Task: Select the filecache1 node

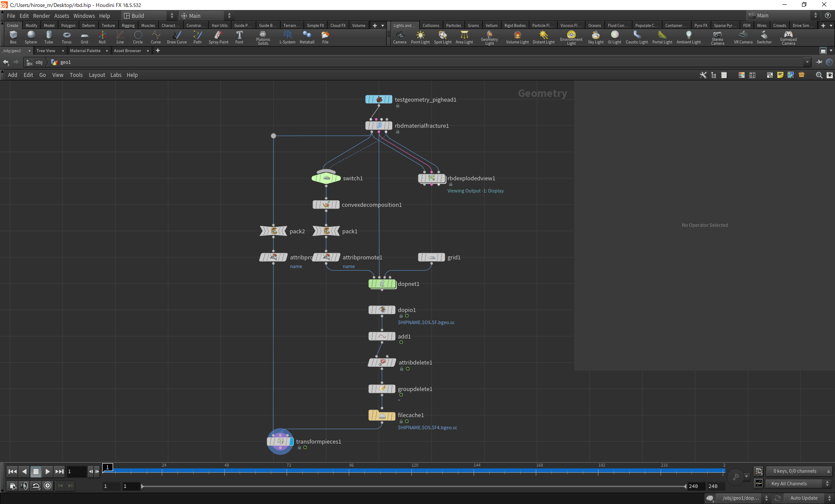Action: (x=382, y=415)
